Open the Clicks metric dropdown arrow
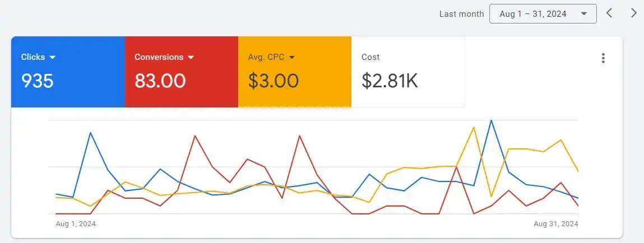The image size is (644, 243). coord(52,58)
